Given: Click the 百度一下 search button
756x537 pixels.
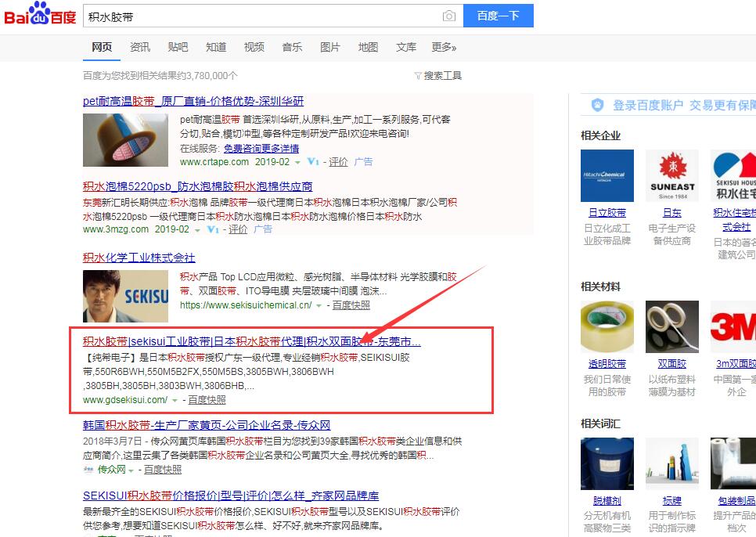Looking at the screenshot, I should pyautogui.click(x=498, y=16).
